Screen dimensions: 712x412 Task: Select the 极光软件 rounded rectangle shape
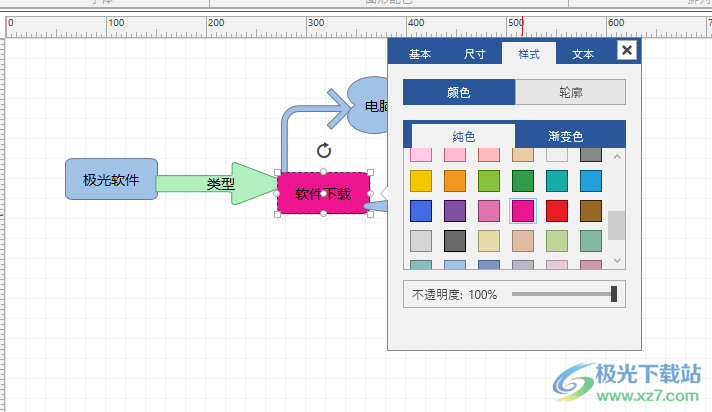click(x=112, y=179)
